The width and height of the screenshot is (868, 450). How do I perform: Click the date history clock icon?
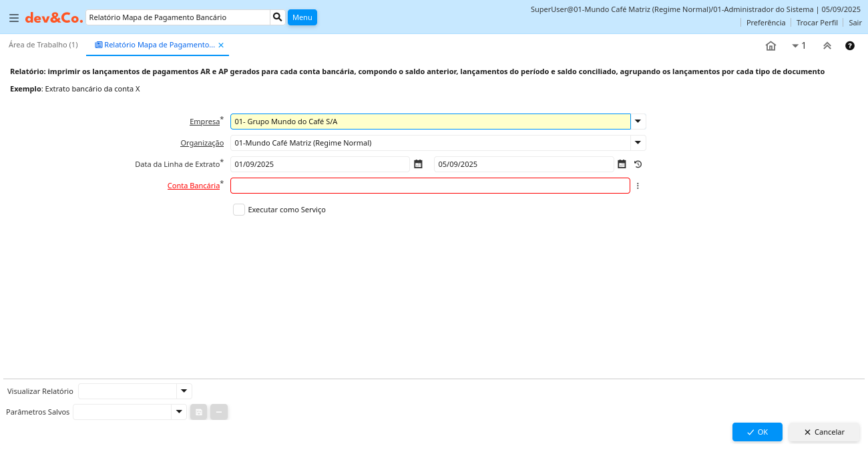click(x=638, y=164)
